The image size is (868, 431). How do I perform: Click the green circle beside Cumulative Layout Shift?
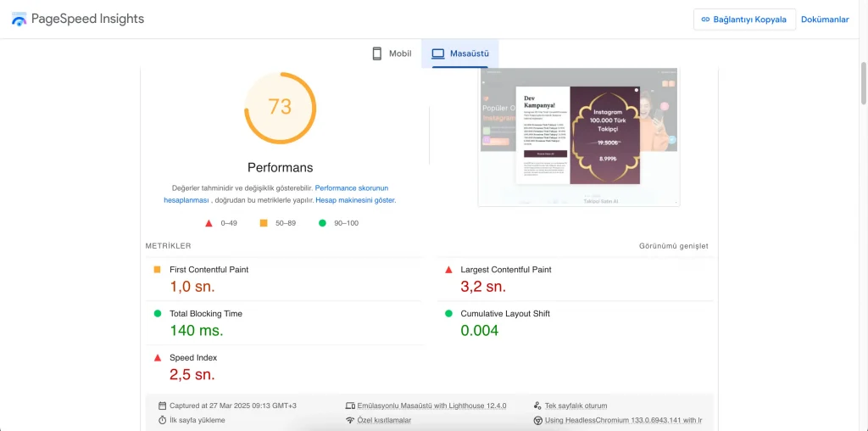(x=448, y=314)
